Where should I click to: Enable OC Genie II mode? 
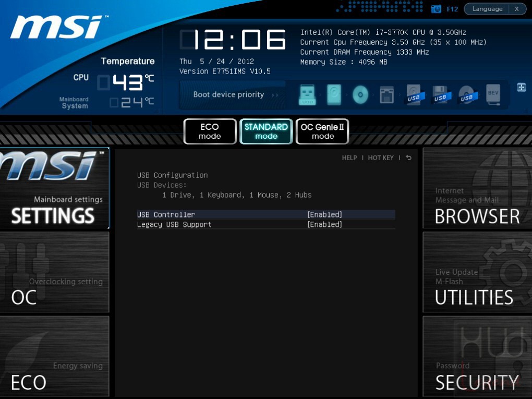coord(322,131)
